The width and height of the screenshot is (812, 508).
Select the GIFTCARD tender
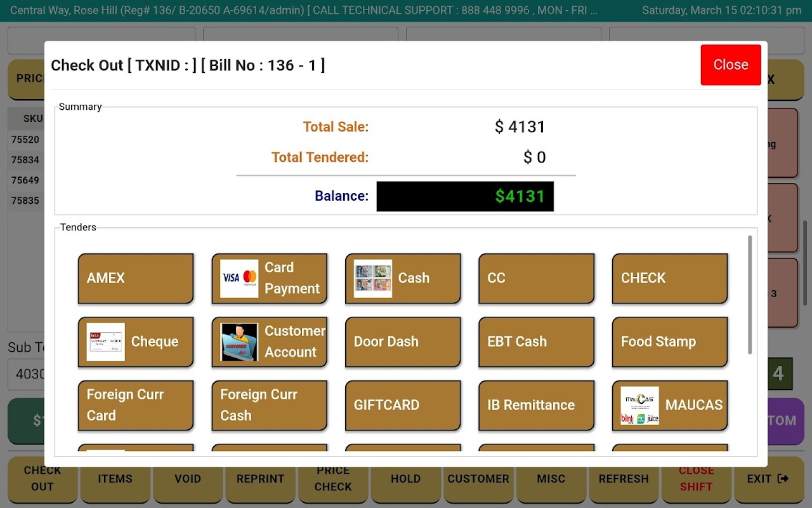403,405
